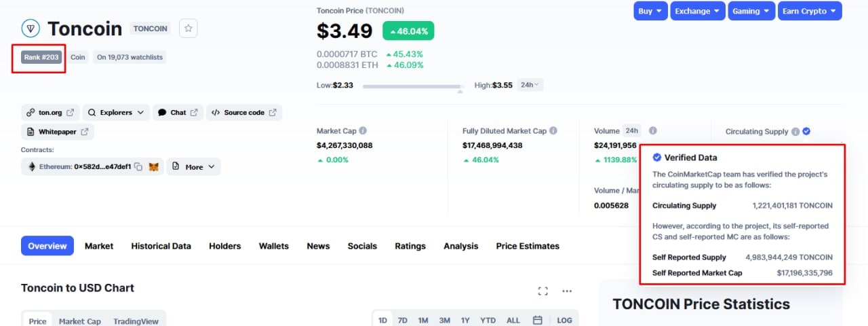This screenshot has width=868, height=326.
Task: Set chart range to ALL
Action: pos(513,321)
